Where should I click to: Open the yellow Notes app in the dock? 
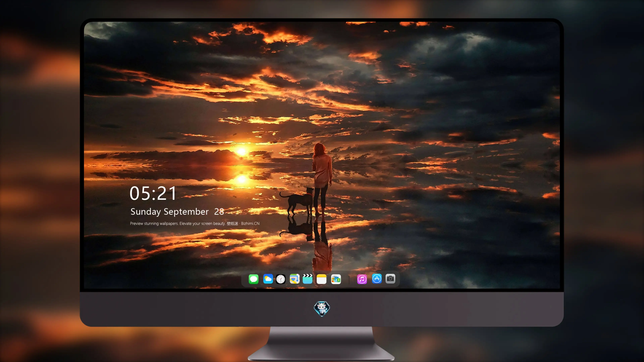coord(321,279)
